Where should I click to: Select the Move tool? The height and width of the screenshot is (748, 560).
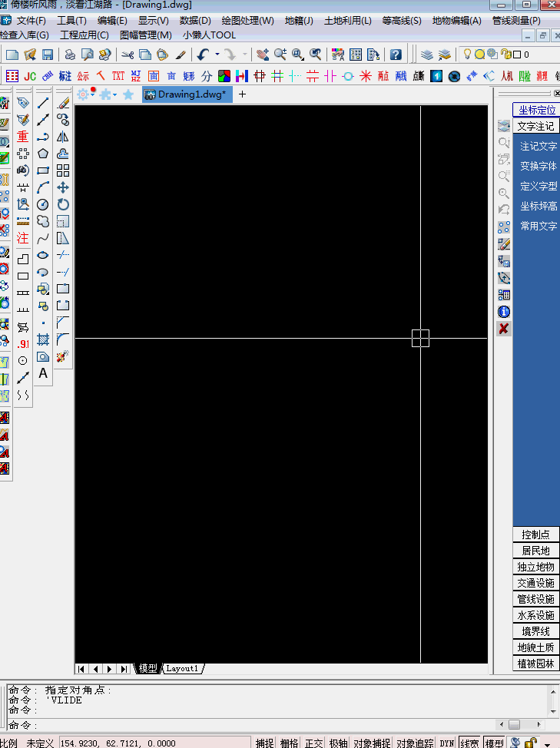(63, 187)
